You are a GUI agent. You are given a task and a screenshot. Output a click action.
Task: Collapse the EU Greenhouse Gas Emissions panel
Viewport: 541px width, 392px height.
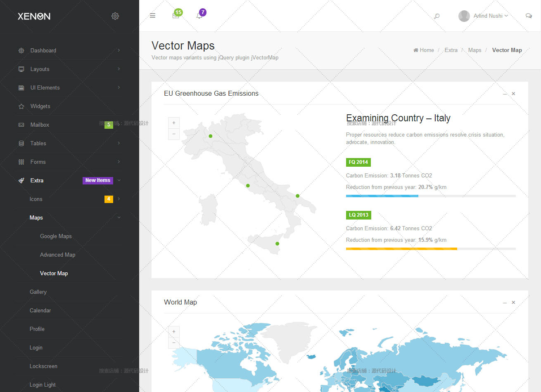505,94
